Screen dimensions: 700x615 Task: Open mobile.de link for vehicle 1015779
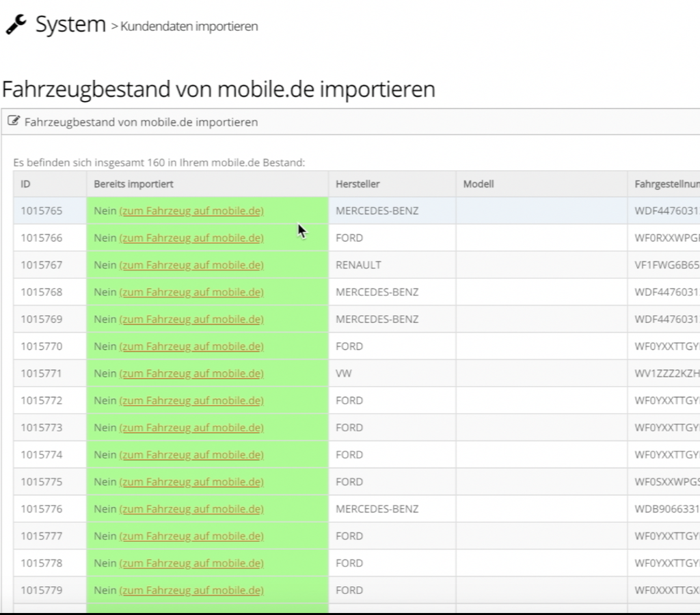[x=191, y=590]
